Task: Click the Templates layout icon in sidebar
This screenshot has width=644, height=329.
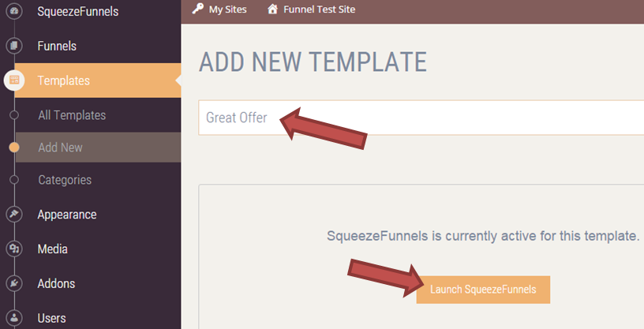Action: pyautogui.click(x=14, y=80)
